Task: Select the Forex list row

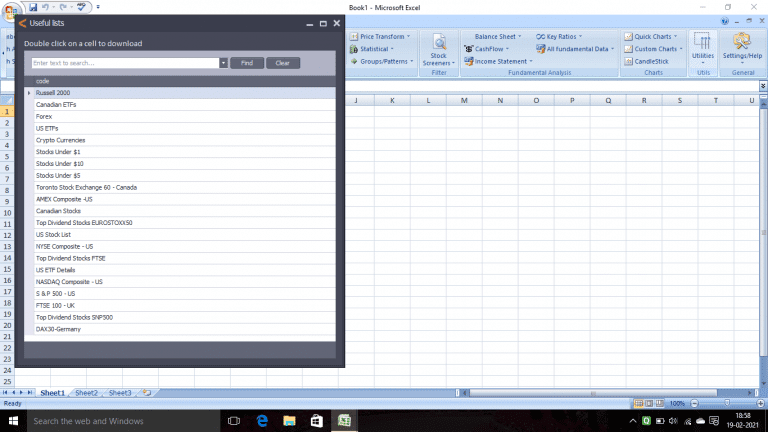Action: [185, 117]
